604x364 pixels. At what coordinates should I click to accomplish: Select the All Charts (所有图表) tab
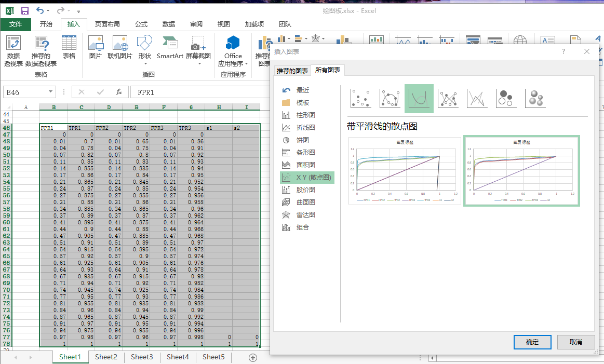[x=328, y=70]
